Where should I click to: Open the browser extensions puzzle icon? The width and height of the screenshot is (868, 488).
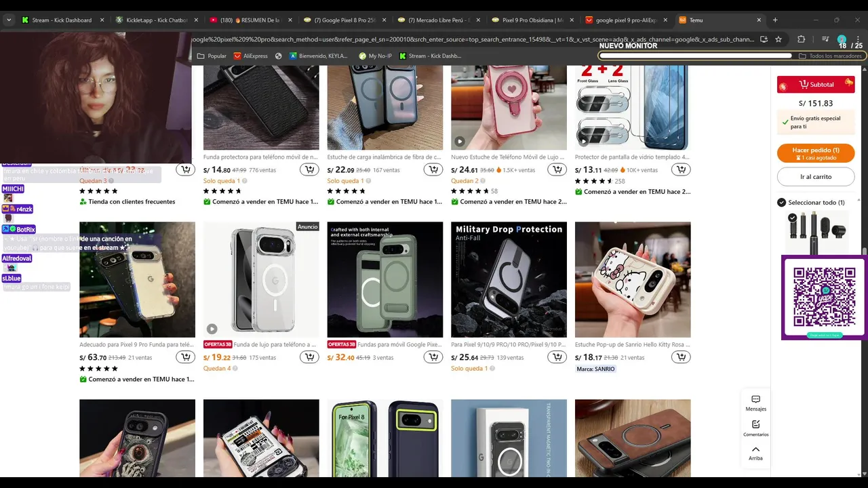point(801,39)
